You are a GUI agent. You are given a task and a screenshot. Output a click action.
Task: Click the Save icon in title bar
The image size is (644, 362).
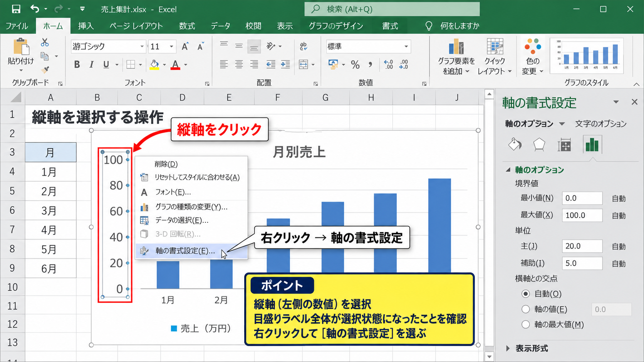tap(16, 9)
